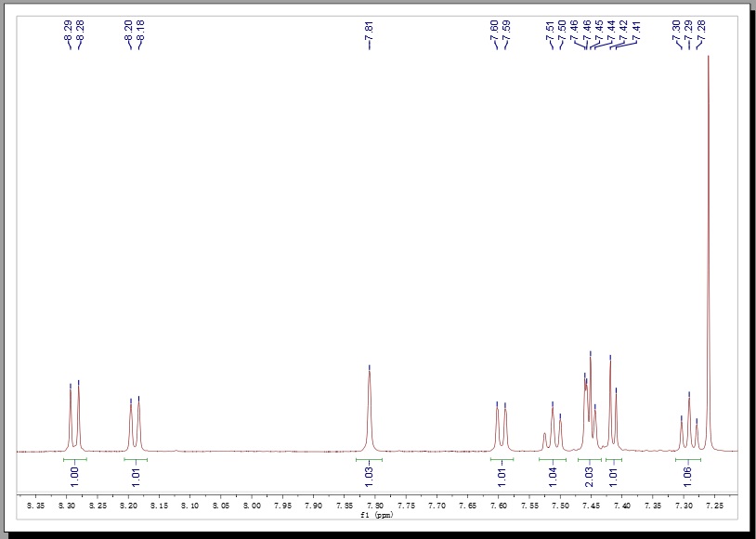
Task: Click the 8.18 peak label at top
Action: 141,30
